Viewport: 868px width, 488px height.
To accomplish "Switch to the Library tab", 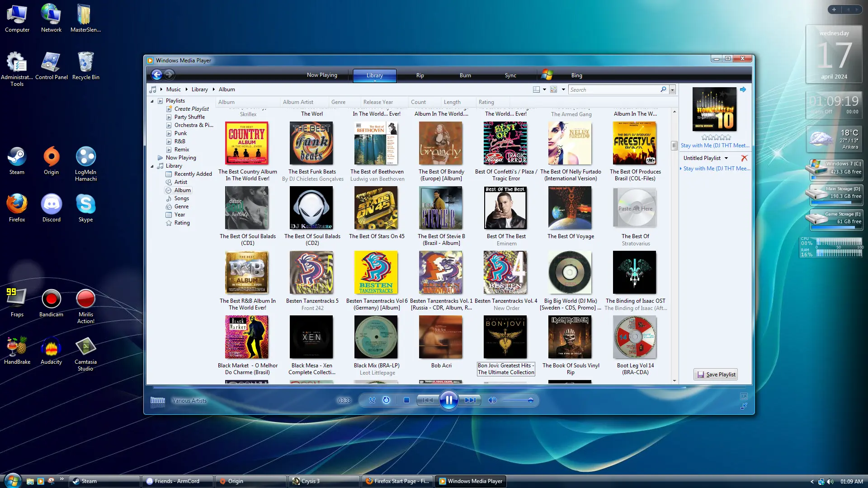I will pos(374,75).
